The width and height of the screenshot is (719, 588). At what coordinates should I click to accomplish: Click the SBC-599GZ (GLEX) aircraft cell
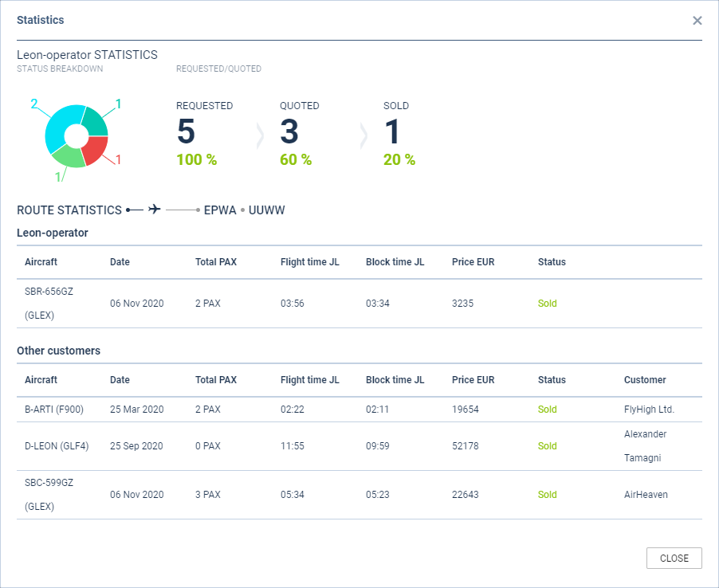pos(49,495)
